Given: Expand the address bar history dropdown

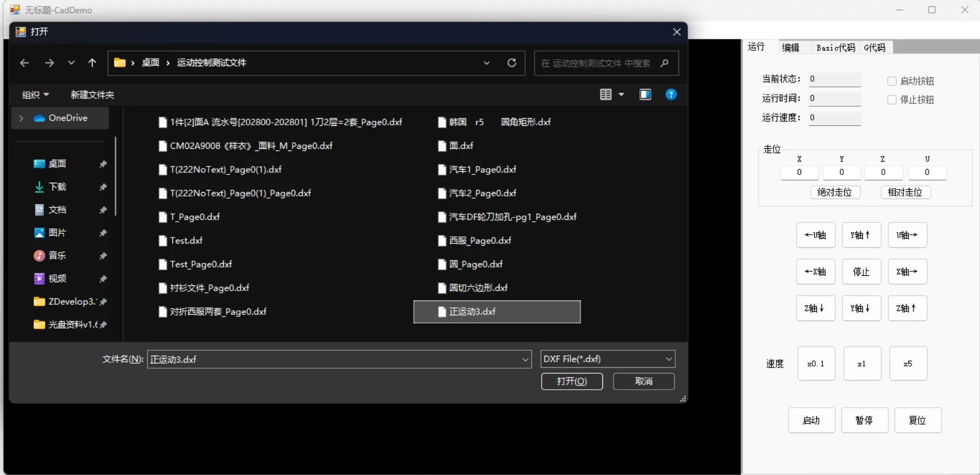Looking at the screenshot, I should (486, 63).
